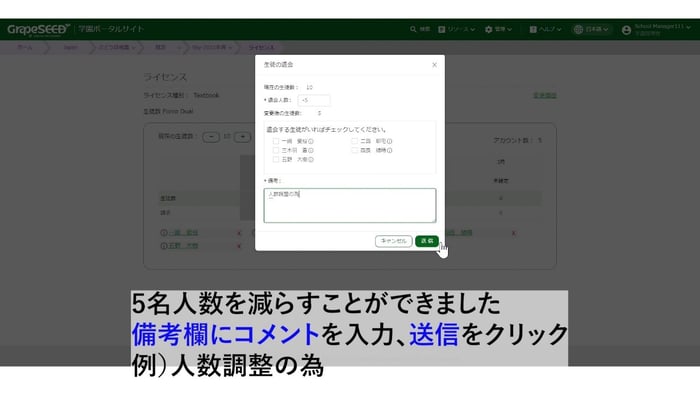Click the ライセンス page heading

tap(165, 77)
